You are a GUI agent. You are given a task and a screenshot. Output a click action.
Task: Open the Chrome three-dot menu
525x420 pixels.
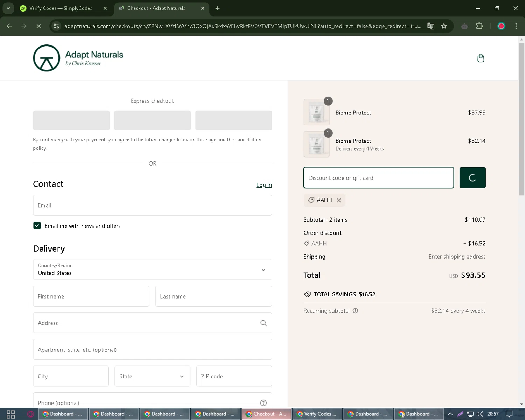pos(516,26)
